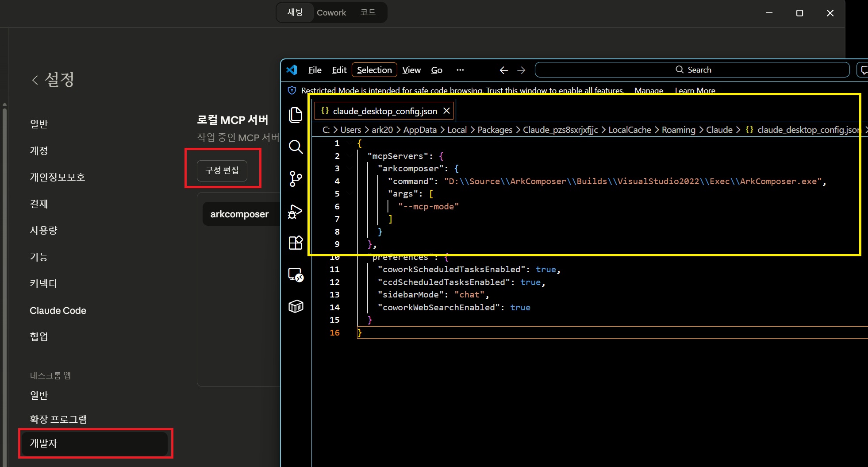Open the 개인정보보호 settings page

58,177
